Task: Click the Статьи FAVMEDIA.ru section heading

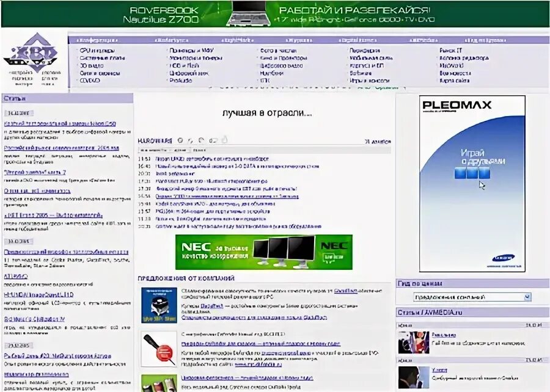Action: pos(430,312)
